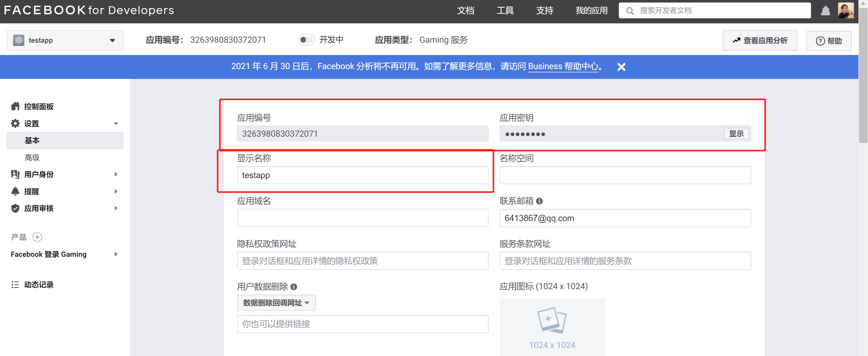This screenshot has height=356, width=868.
Task: Open 我的应用 in the top navigation
Action: (591, 11)
